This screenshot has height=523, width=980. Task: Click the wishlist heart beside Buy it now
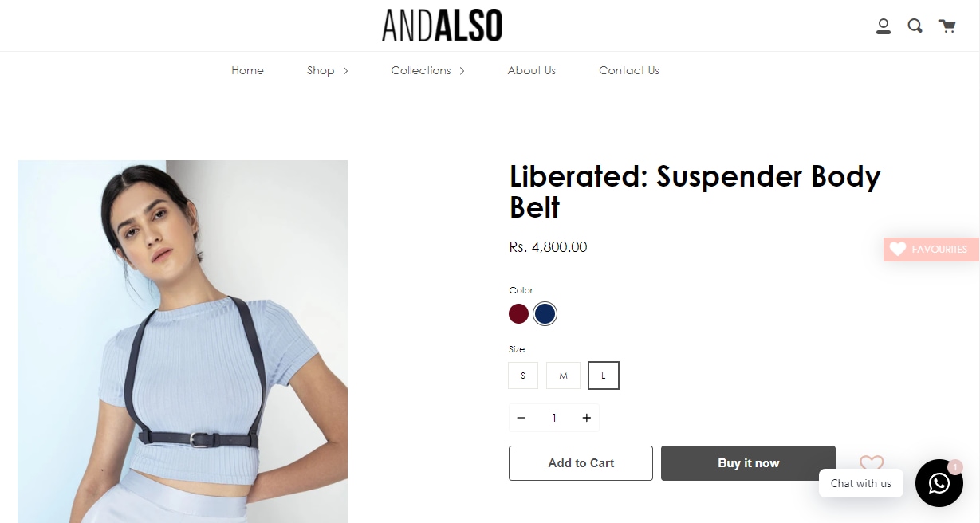(x=872, y=463)
